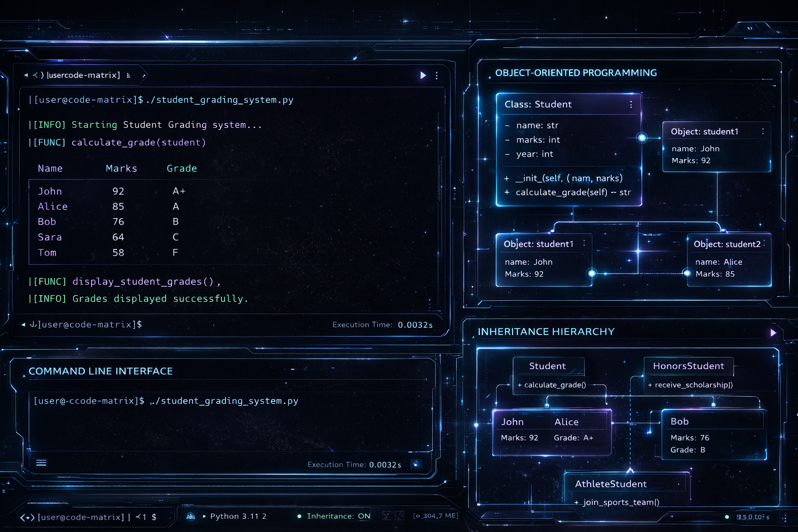Click the AthleteStudent class node

(x=610, y=484)
